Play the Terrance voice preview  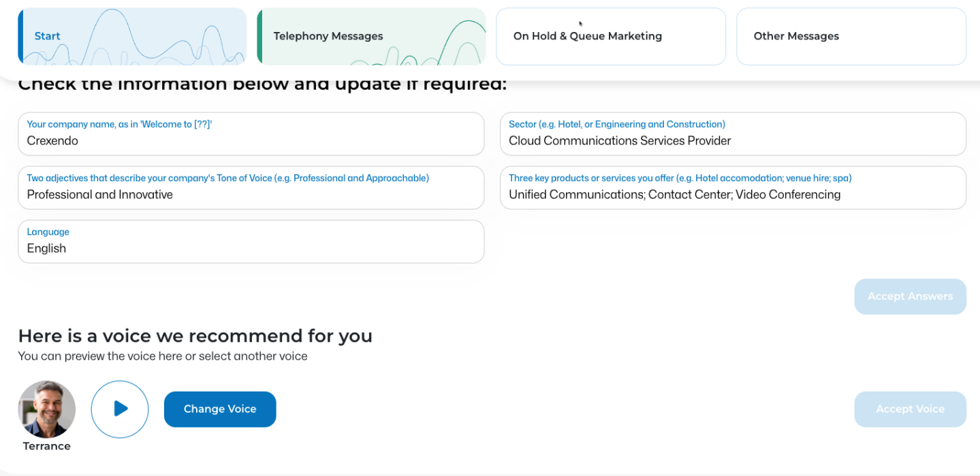click(x=120, y=409)
